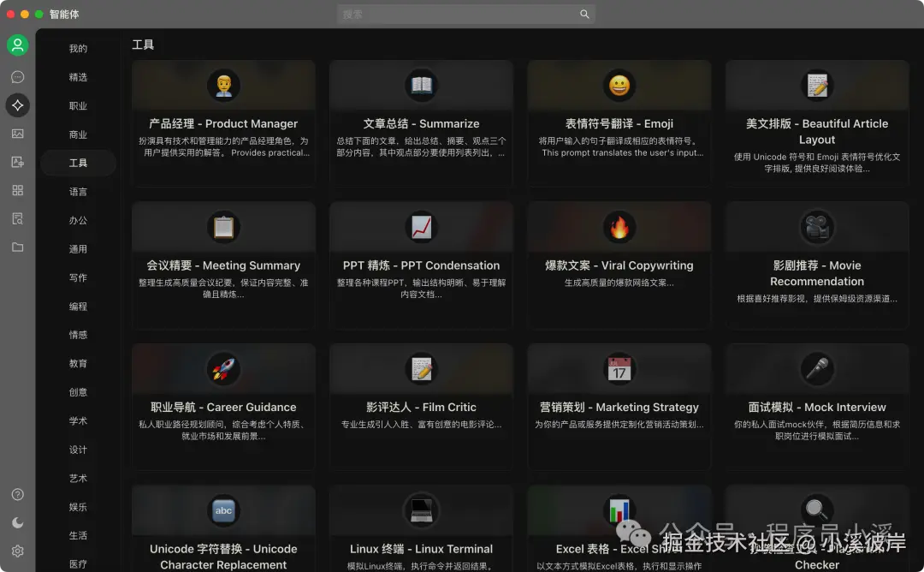Click the microphone icon on the Mock Interview card
This screenshot has height=572, width=924.
coord(817,368)
